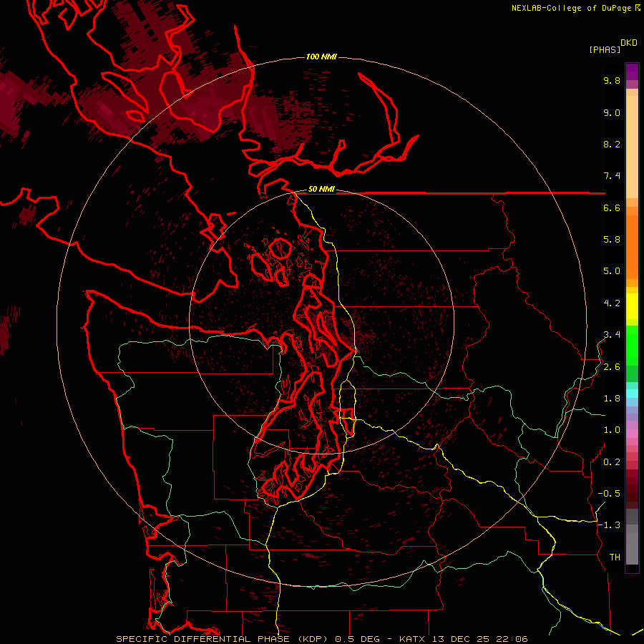Click the 0.5 DEG elevation text in caption
Screen dimensions: 644x644
(x=358, y=639)
